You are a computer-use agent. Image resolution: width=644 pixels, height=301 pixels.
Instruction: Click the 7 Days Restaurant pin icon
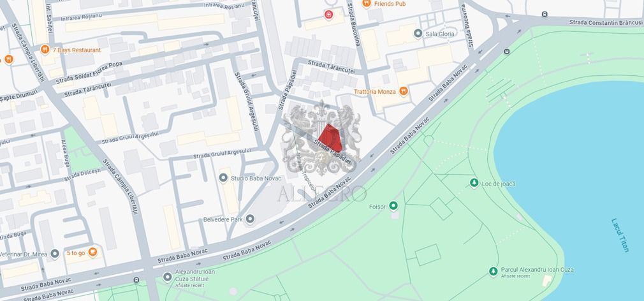pos(45,50)
